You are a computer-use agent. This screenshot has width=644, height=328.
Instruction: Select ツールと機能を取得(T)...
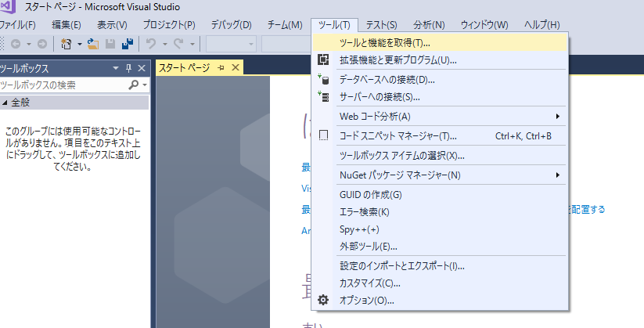(440, 43)
